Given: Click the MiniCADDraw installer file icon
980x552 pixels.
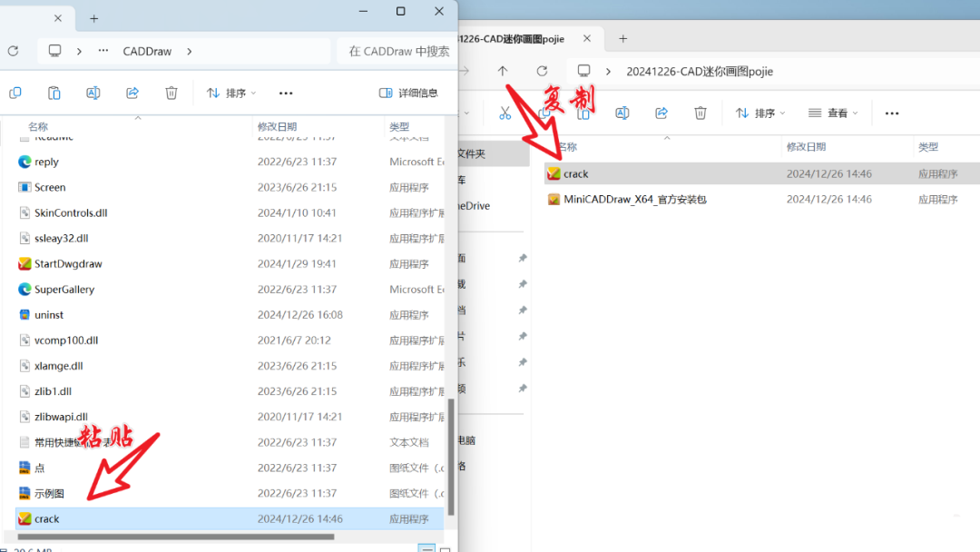Looking at the screenshot, I should pyautogui.click(x=554, y=200).
